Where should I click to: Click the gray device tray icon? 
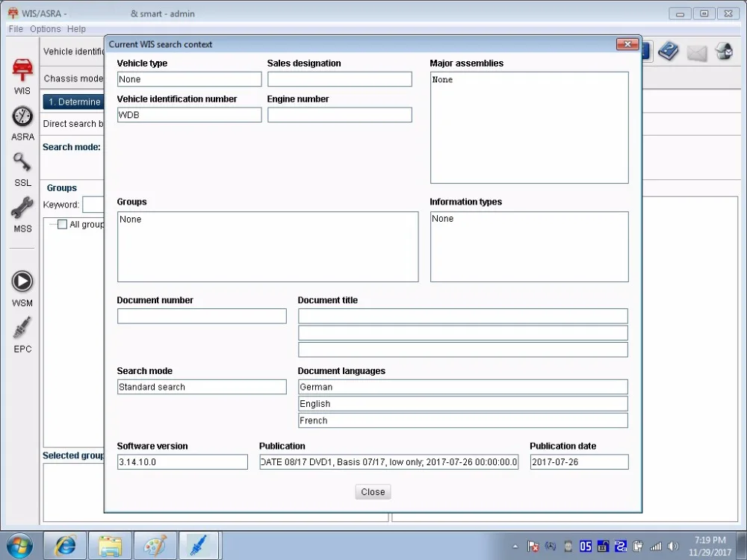pos(568,547)
